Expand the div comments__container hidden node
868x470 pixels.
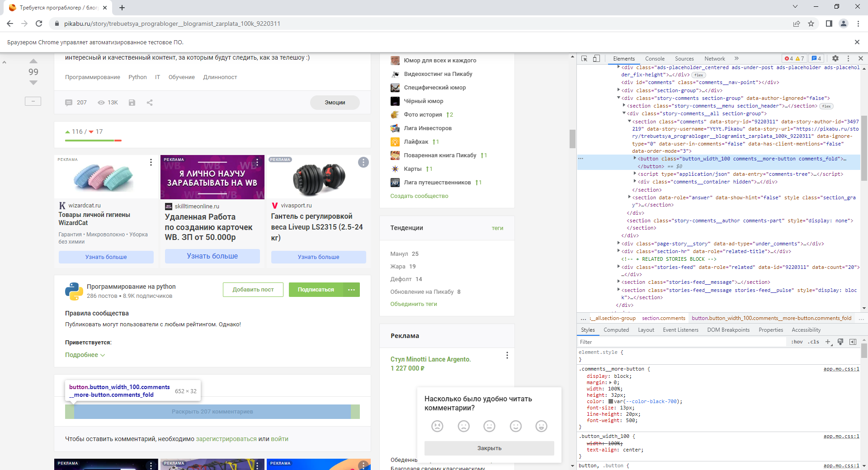[x=635, y=181]
